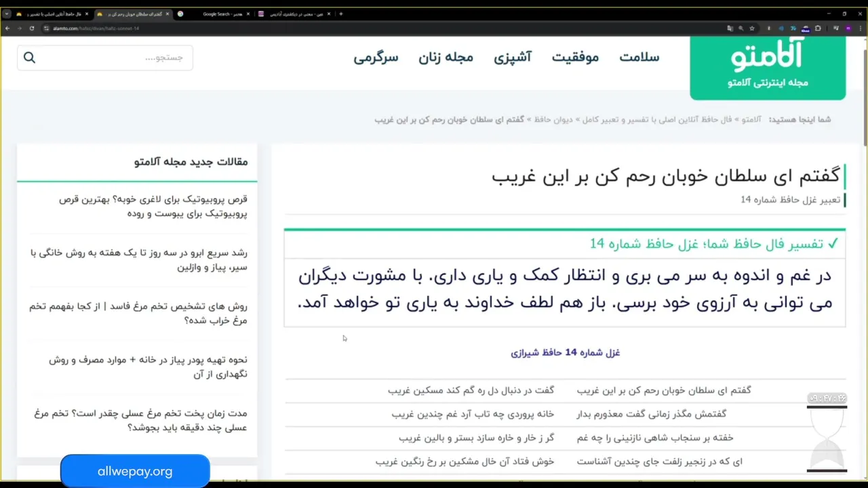Click the heading گفتم ای سلطان خوبان

[666, 176]
